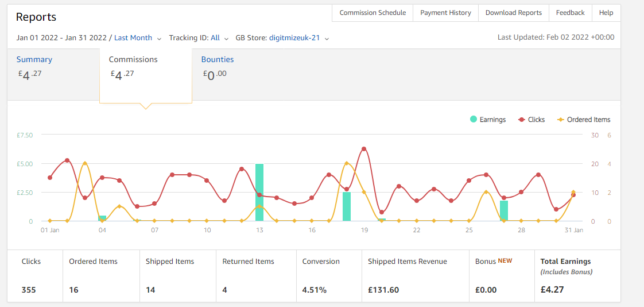
Task: Open Payment History
Action: click(445, 13)
